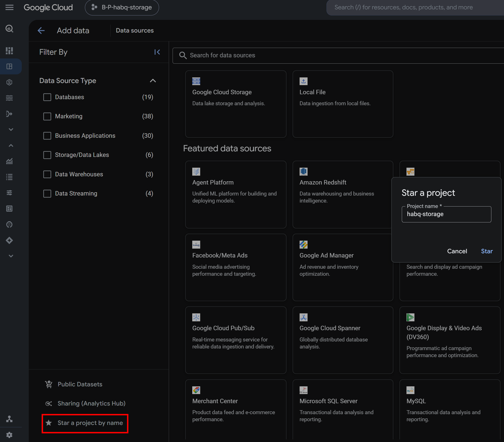Click the star icon for starring a project
The height and width of the screenshot is (442, 504).
pyautogui.click(x=49, y=423)
